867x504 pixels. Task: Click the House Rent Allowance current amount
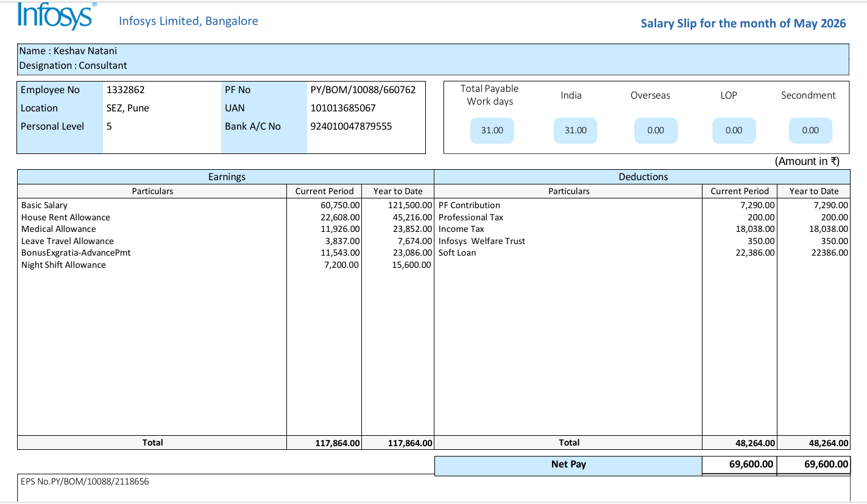click(340, 217)
